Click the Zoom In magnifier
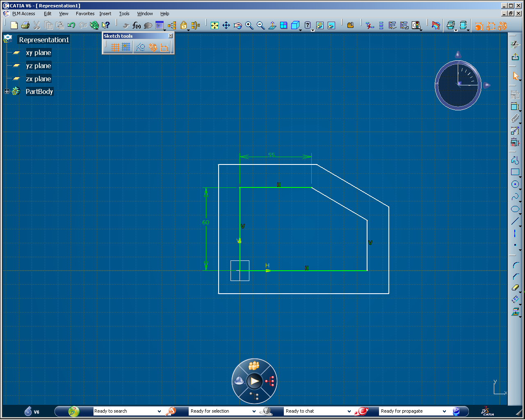The width and height of the screenshot is (525, 420). [249, 25]
